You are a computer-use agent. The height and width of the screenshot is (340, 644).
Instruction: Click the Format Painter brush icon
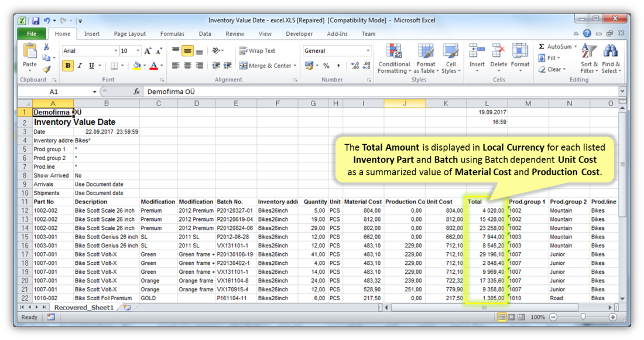coord(46,69)
